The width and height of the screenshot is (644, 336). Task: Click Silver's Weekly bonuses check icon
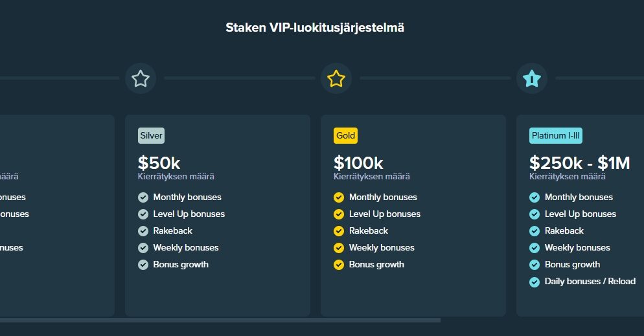click(143, 248)
